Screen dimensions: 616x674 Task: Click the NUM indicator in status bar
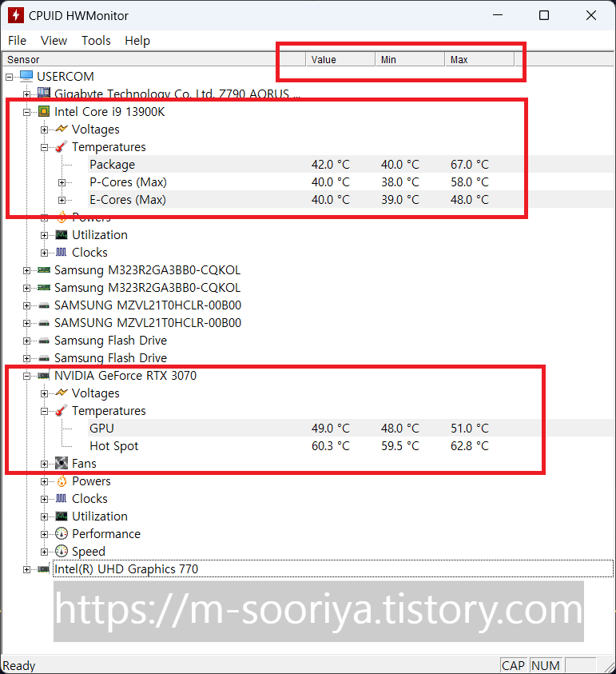(546, 665)
